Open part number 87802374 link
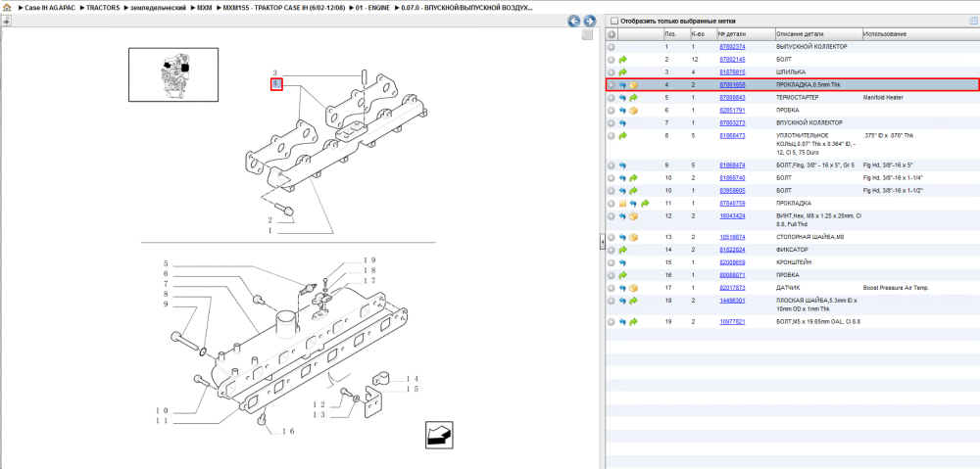The width and height of the screenshot is (980, 469). [x=732, y=47]
